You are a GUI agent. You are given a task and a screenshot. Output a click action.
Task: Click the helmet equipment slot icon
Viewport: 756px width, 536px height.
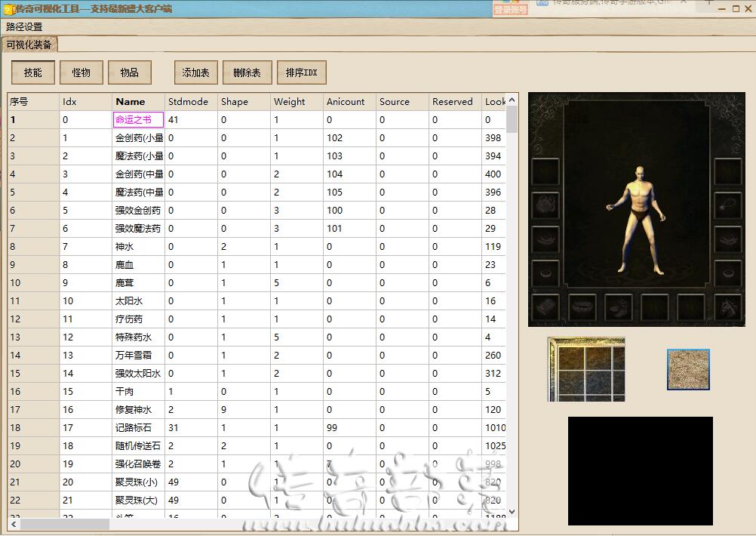[545, 205]
